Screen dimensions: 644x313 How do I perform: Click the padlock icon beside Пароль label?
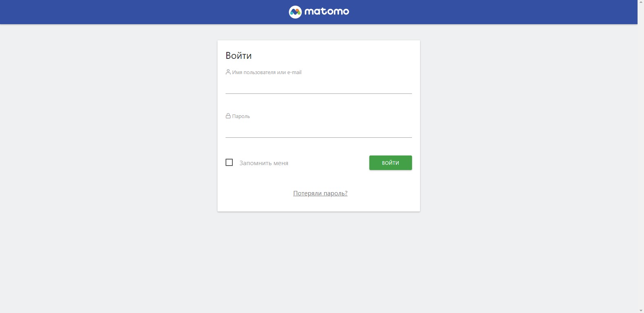point(228,116)
